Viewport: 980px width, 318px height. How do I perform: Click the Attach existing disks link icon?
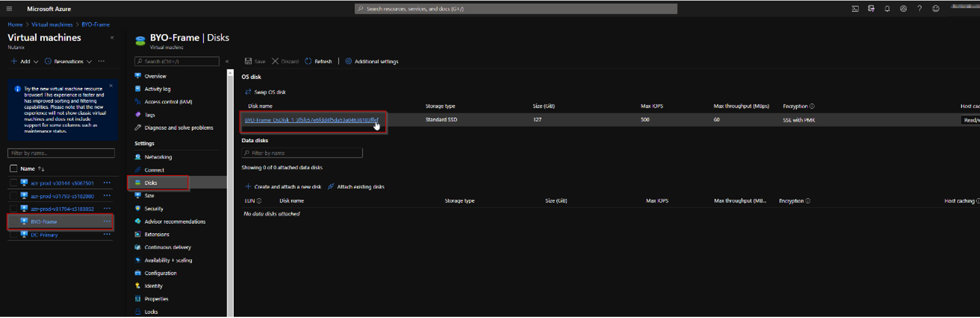click(x=331, y=186)
